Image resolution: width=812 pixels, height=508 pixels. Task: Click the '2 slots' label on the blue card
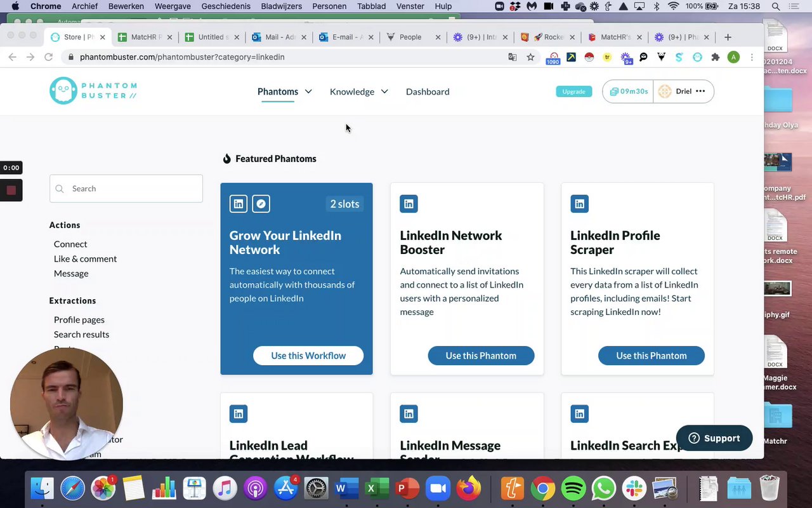[x=344, y=204]
